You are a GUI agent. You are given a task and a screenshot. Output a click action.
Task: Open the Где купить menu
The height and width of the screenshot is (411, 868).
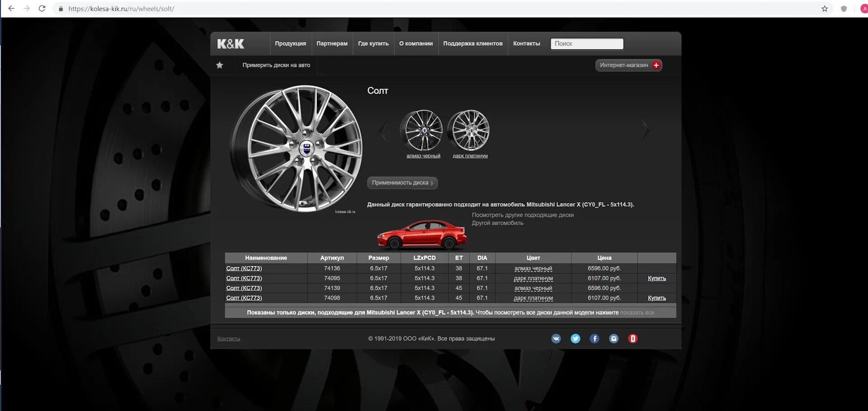point(373,44)
